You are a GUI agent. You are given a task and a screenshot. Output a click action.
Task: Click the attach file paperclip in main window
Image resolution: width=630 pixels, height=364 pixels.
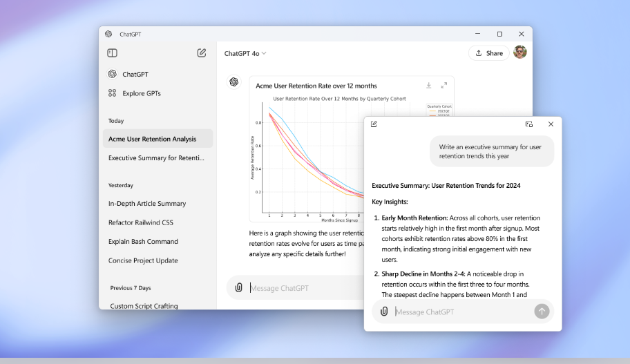click(238, 288)
